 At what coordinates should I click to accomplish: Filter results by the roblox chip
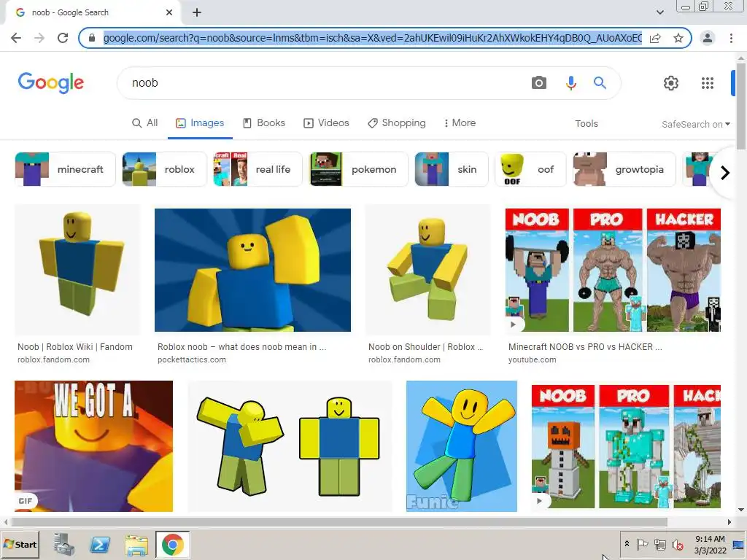[x=164, y=169]
